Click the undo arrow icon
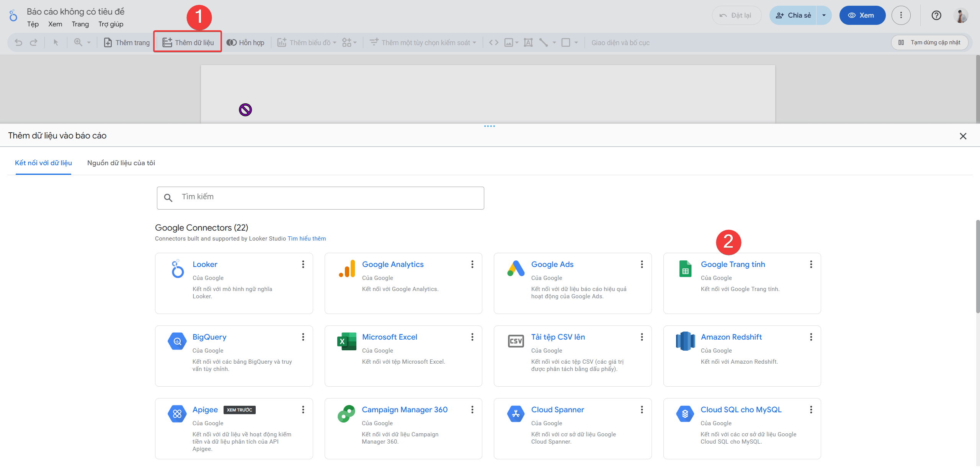 [x=18, y=42]
